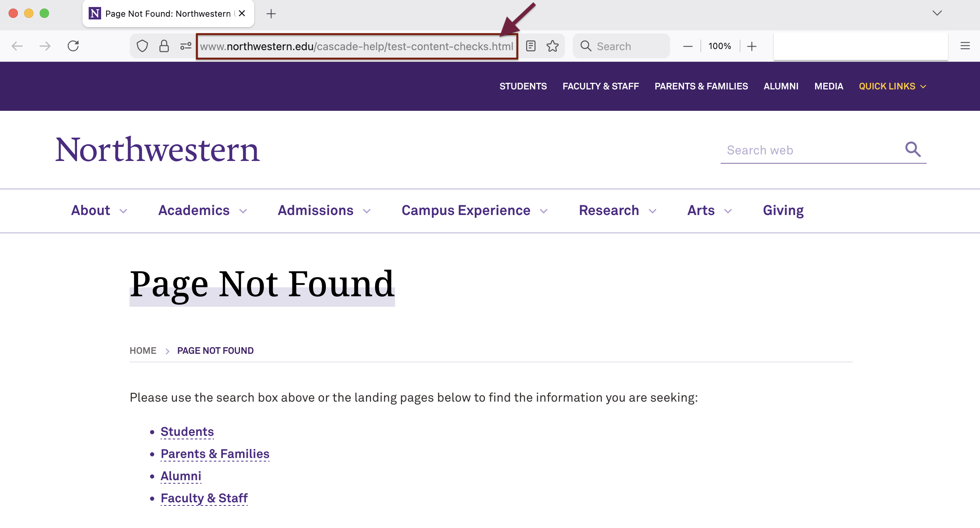This screenshot has height=528, width=980.
Task: Expand the Quick Links dropdown
Action: [x=892, y=86]
